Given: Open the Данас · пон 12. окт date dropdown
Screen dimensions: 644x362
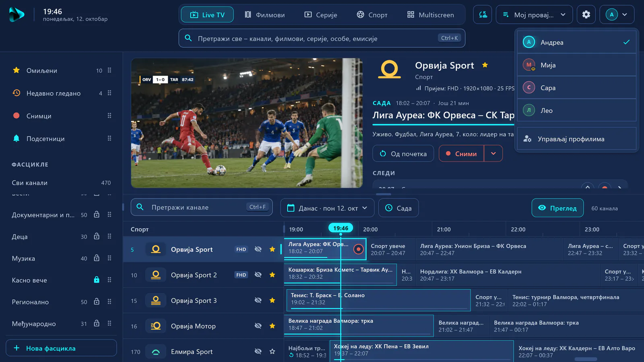Looking at the screenshot, I should tap(327, 208).
